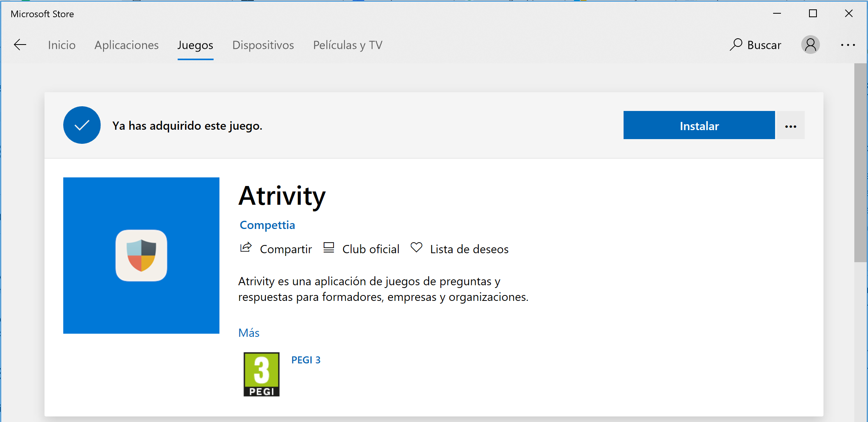Switch to the Inicio tab
Image resolution: width=868 pixels, height=422 pixels.
click(62, 45)
